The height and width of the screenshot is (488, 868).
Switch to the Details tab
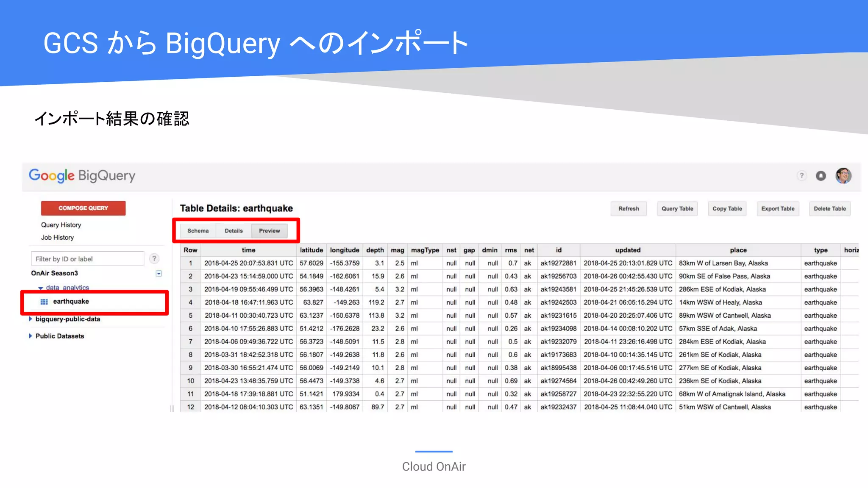coord(234,231)
